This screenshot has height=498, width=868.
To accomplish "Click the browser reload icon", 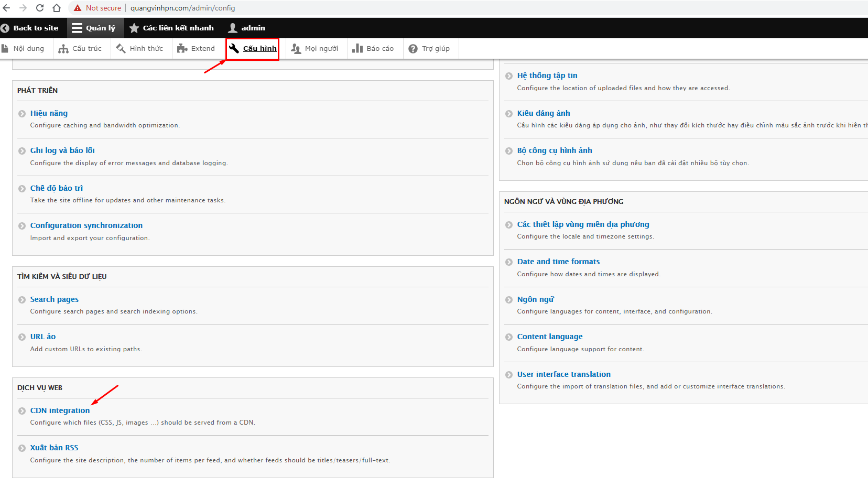I will pos(40,8).
